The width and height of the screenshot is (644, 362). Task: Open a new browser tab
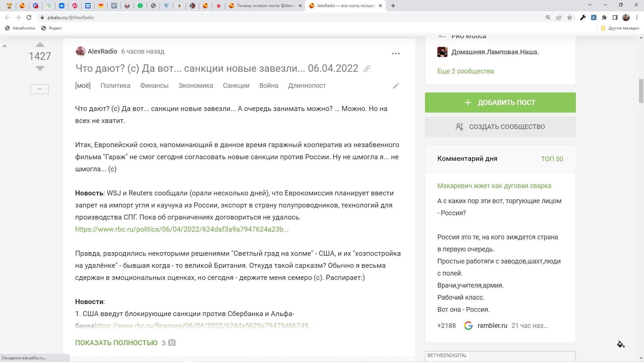click(x=393, y=6)
